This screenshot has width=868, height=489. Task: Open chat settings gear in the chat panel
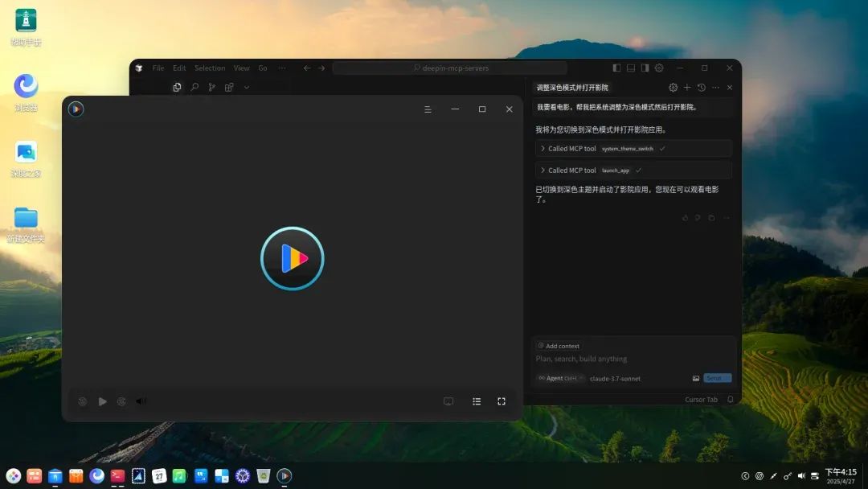pyautogui.click(x=674, y=88)
